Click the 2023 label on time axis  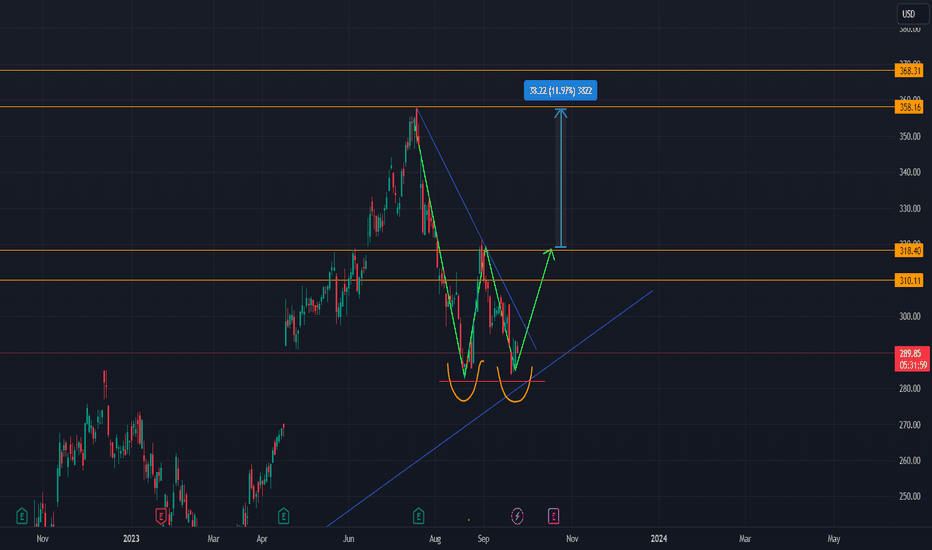[131, 539]
